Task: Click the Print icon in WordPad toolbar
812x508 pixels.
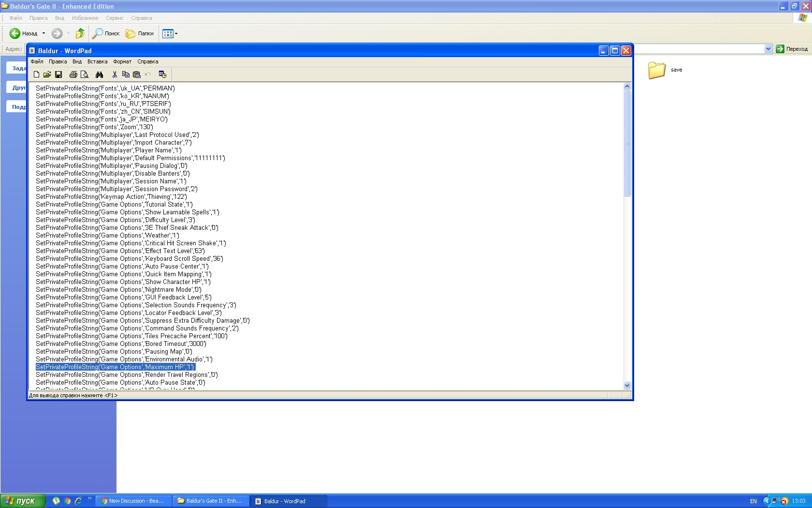Action: (73, 75)
